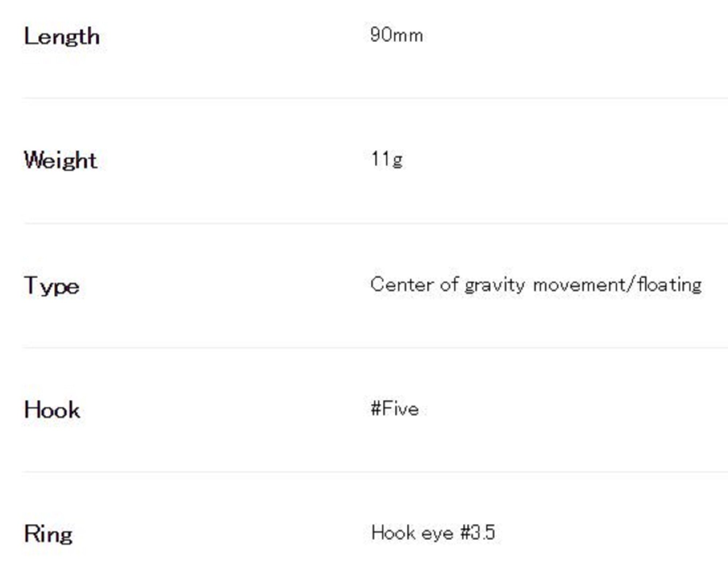Click the word floating in Type value

point(670,284)
